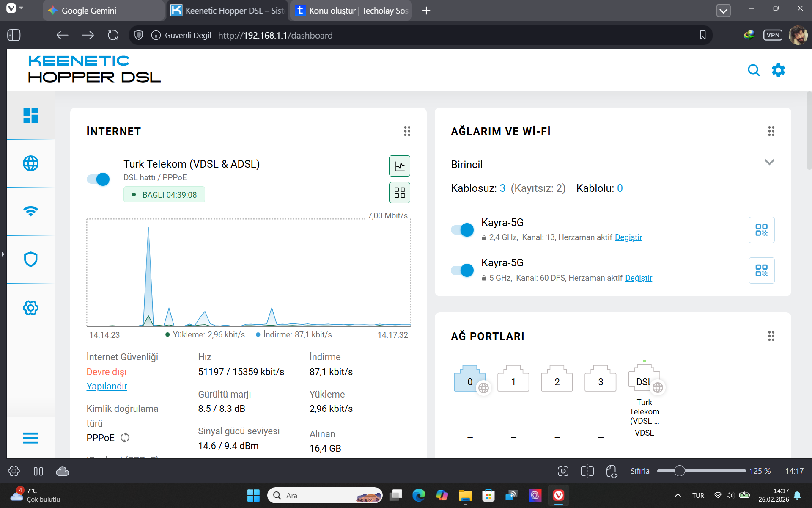Open a new tab
This screenshot has height=508, width=812.
(426, 11)
